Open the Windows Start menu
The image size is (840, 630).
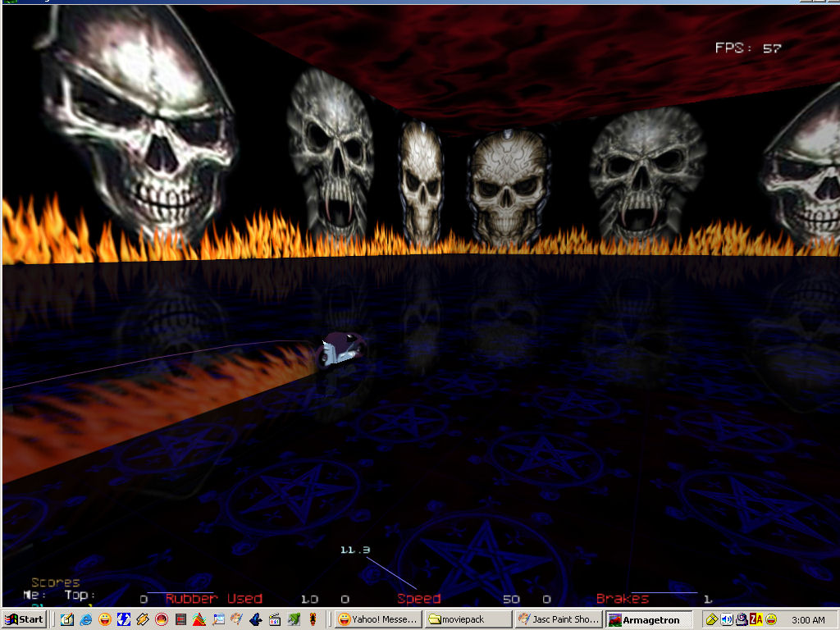coord(25,619)
